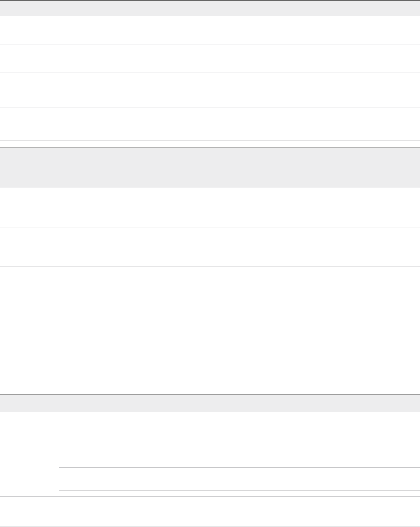This screenshot has width=420, height=527.
Task: Click the bottom border line of the last table
Action: 210,527
